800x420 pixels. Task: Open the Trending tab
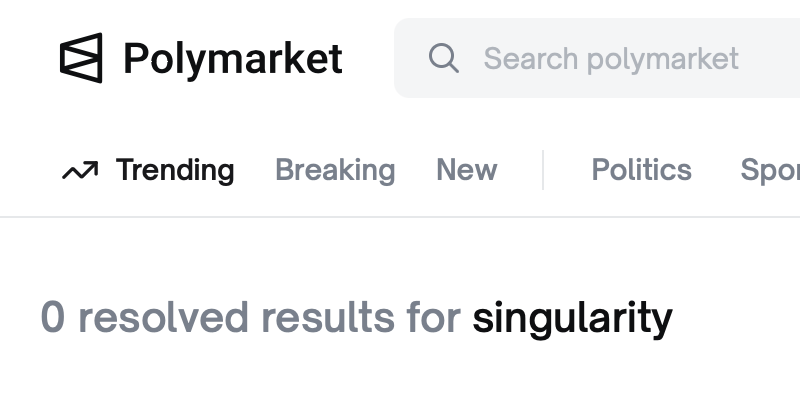click(174, 170)
